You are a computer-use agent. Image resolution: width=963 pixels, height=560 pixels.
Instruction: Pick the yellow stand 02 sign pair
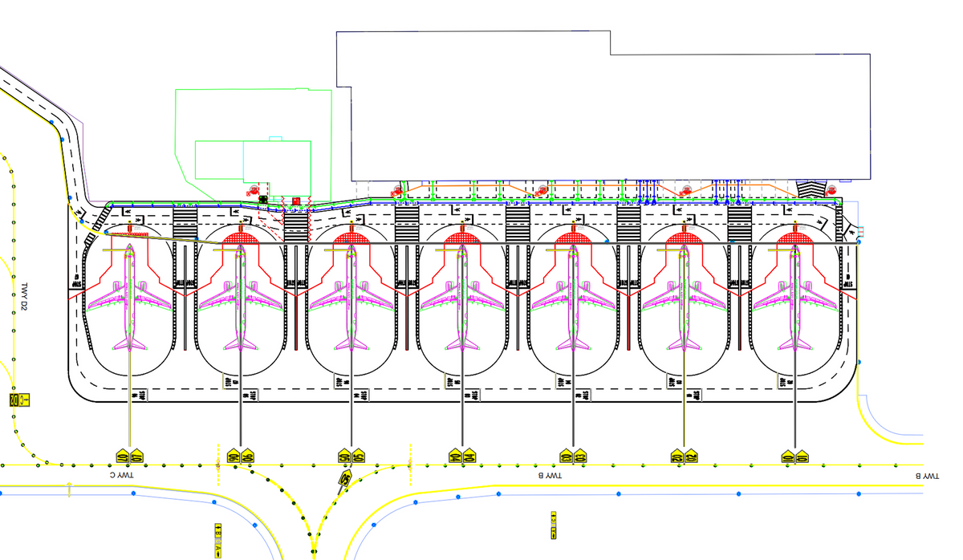(x=684, y=457)
